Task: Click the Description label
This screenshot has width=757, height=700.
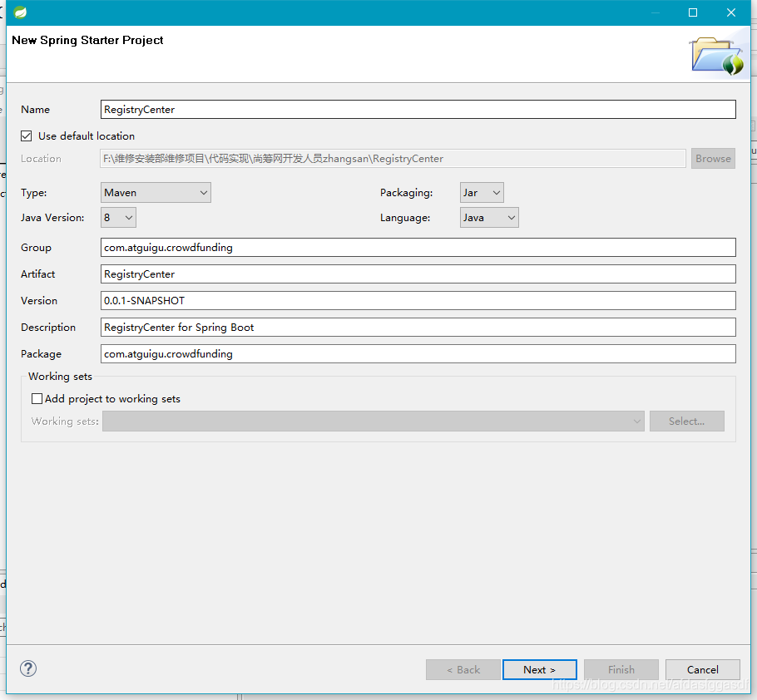Action: click(48, 327)
